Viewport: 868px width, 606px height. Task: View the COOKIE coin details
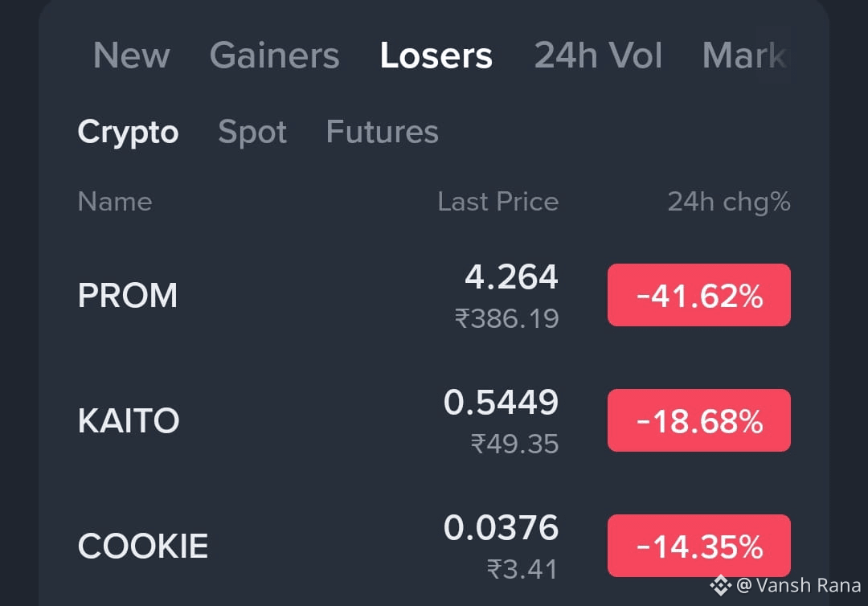[142, 545]
